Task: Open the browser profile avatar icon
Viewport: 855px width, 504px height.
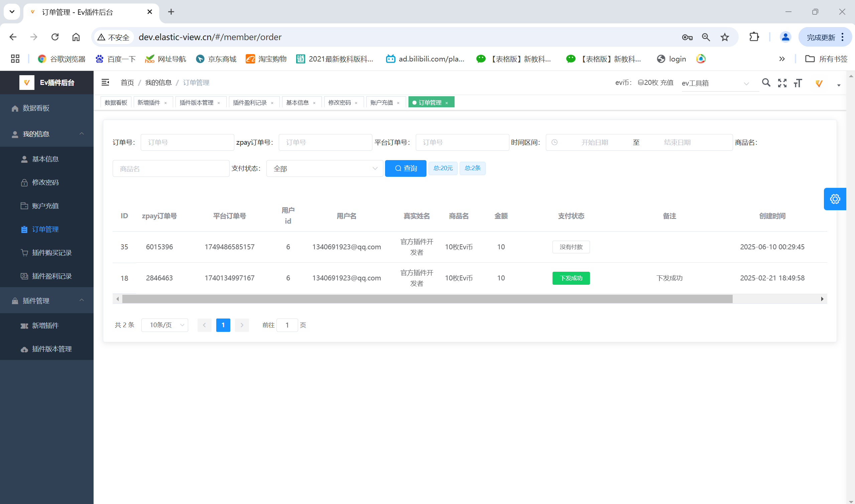Action: 785,37
